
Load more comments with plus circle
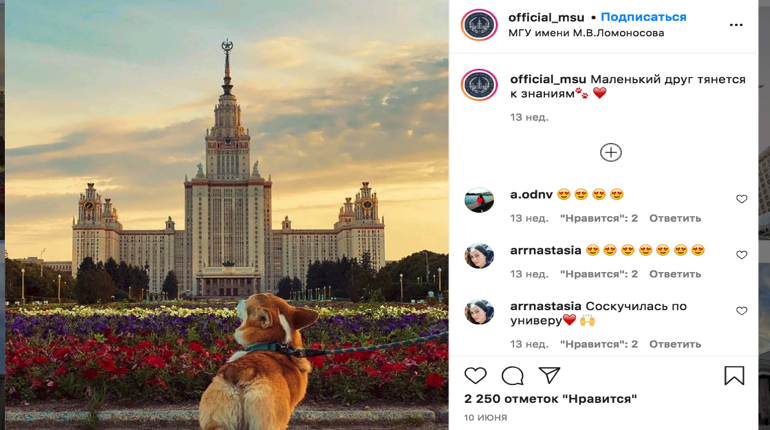click(x=611, y=152)
